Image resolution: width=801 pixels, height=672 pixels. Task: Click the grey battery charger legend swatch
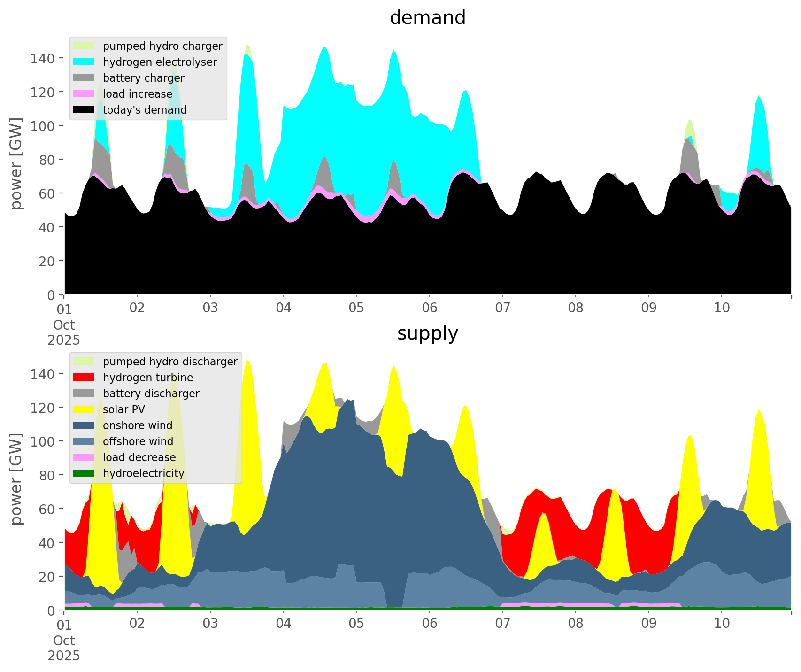click(84, 78)
